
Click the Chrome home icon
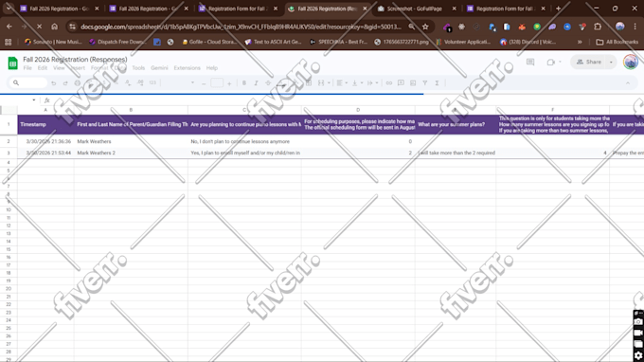[x=54, y=27]
